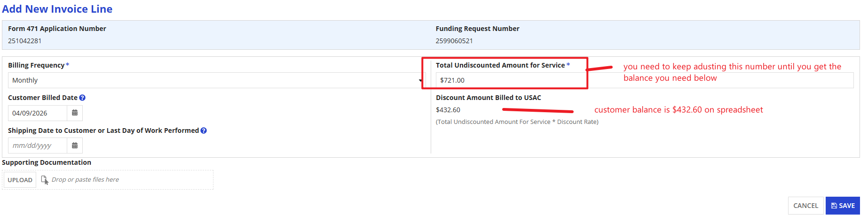Screen dimensions: 868x215
Task: Show help for Shipping Date to Customer
Action: [x=204, y=131]
